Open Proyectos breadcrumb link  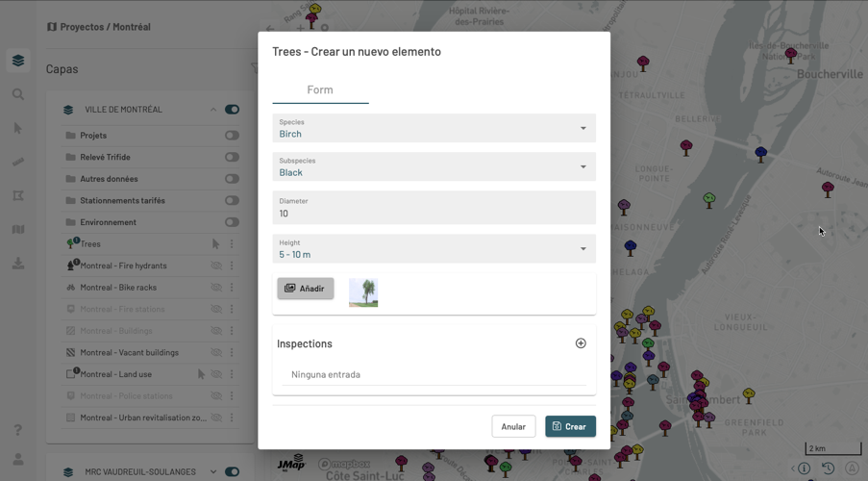[x=82, y=27]
